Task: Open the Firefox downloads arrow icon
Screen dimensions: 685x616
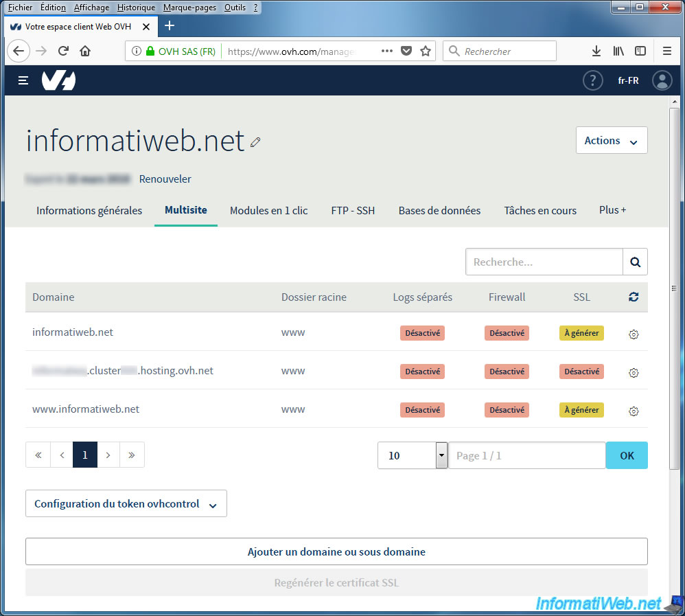Action: pos(596,51)
